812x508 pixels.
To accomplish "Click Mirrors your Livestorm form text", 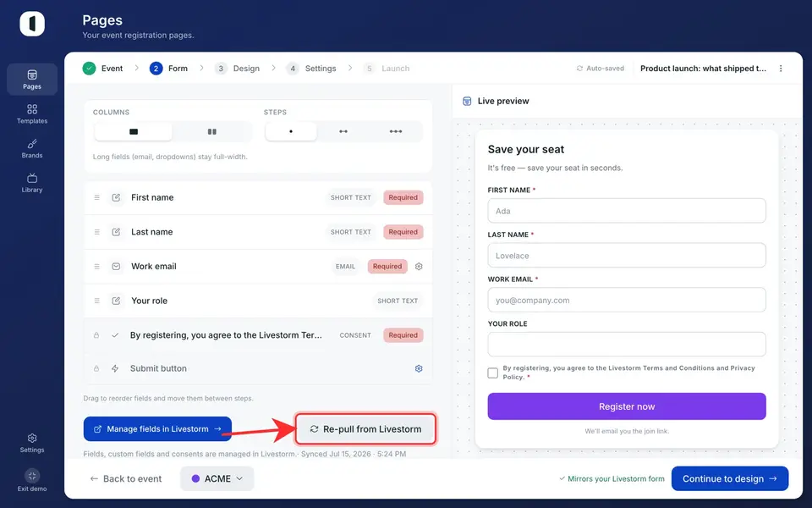I will pyautogui.click(x=616, y=478).
